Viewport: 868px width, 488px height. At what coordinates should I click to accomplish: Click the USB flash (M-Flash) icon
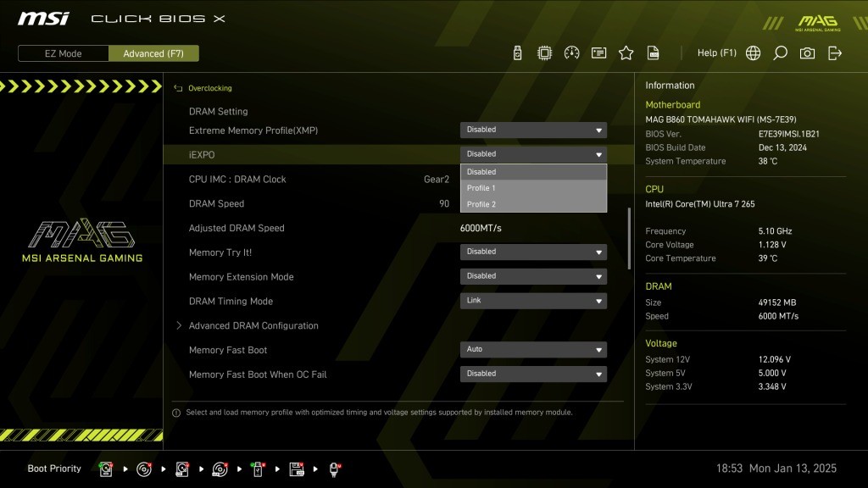tap(517, 53)
